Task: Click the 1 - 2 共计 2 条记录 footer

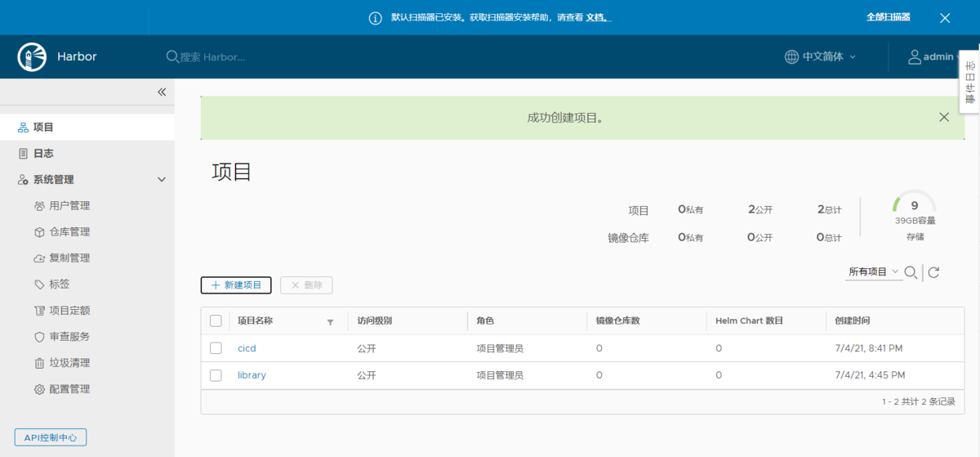Action: (x=918, y=401)
